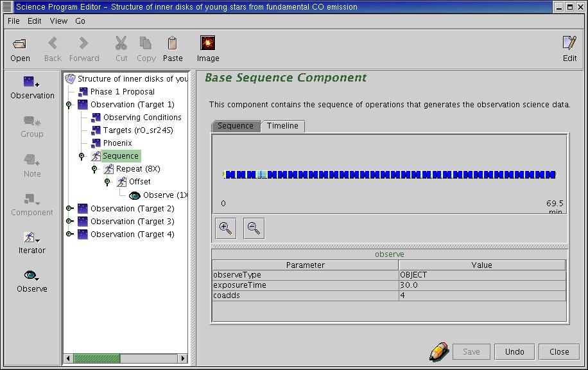588x370 pixels.
Task: Open the File menu
Action: coord(13,21)
